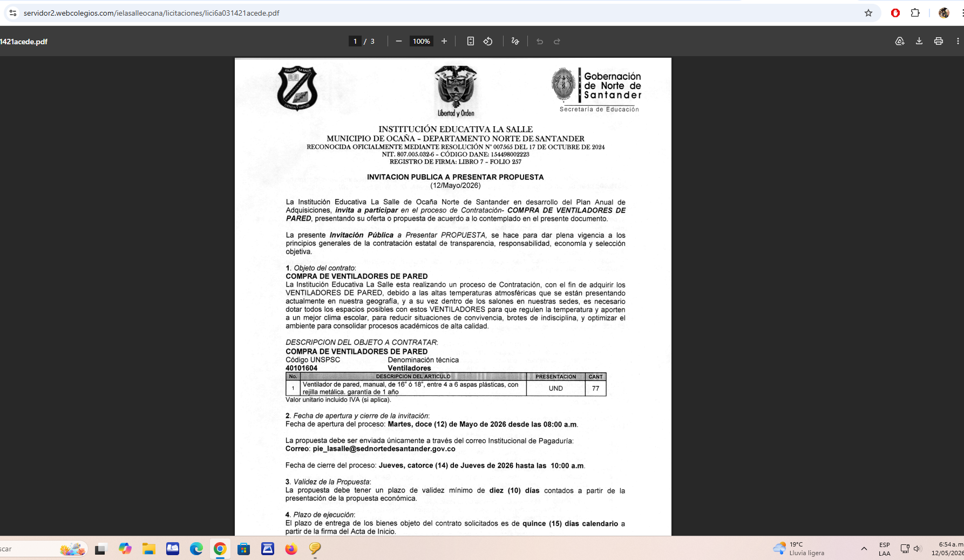
Task: Click the title INSTITUCIÓN EDUCATIVA LA SALLE
Action: tap(456, 129)
